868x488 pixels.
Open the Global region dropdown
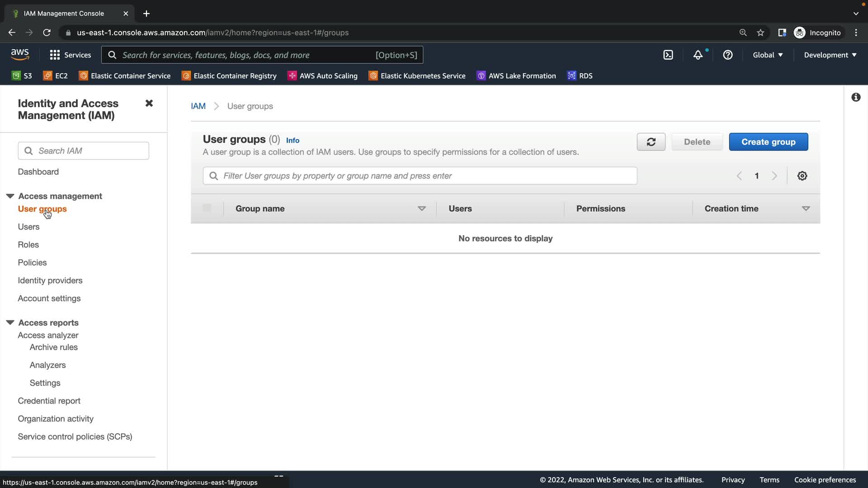(x=768, y=55)
